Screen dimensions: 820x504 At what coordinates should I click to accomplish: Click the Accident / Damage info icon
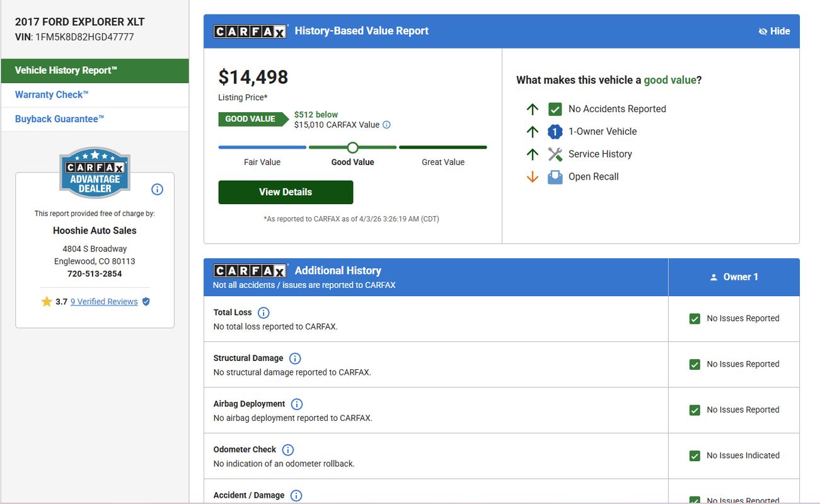point(296,496)
